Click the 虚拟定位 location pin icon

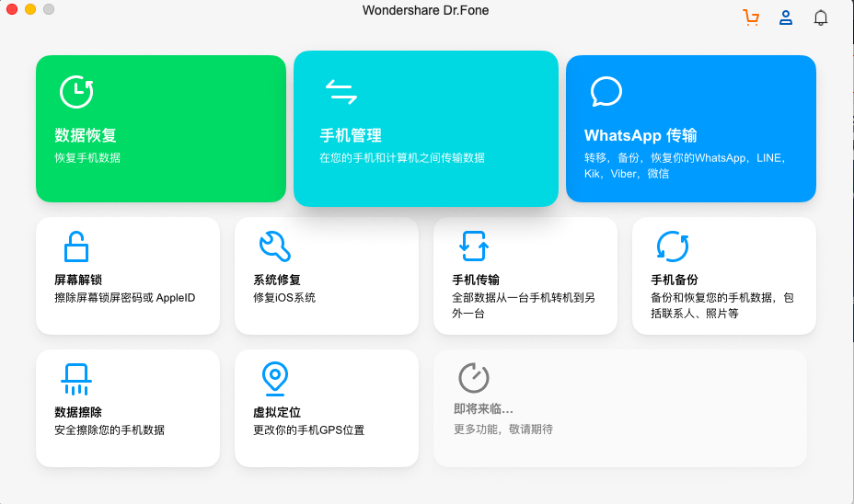pos(275,379)
